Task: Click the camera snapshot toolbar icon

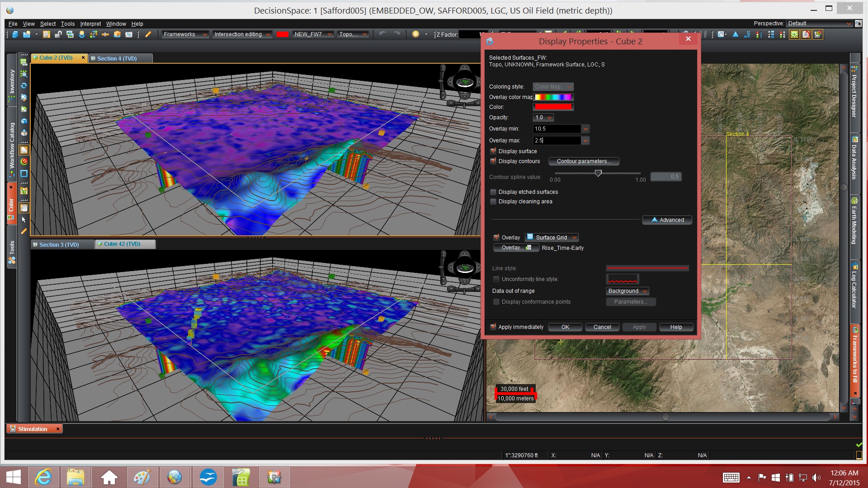Action: (129, 34)
